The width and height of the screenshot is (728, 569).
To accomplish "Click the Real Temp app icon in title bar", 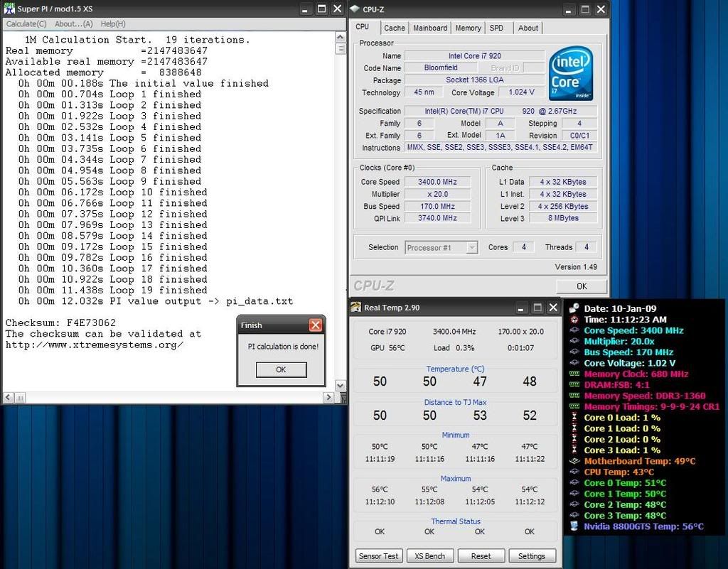I will (x=355, y=308).
